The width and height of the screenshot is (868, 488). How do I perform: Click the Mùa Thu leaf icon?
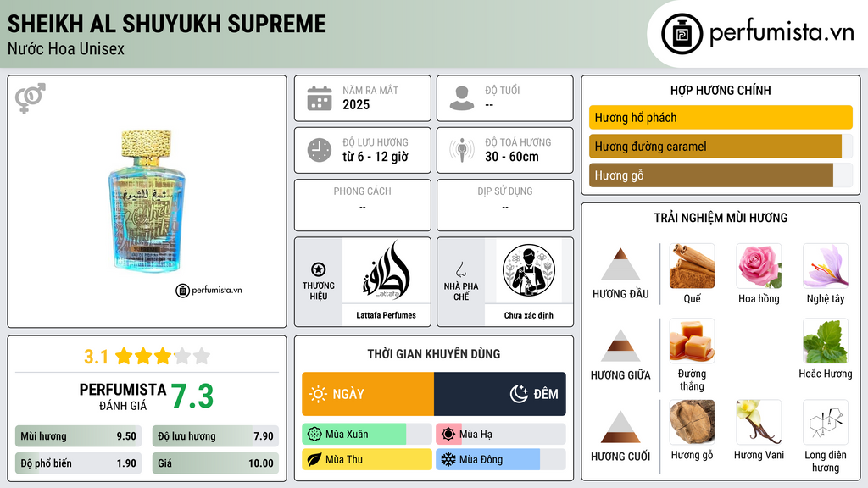pos(314,459)
